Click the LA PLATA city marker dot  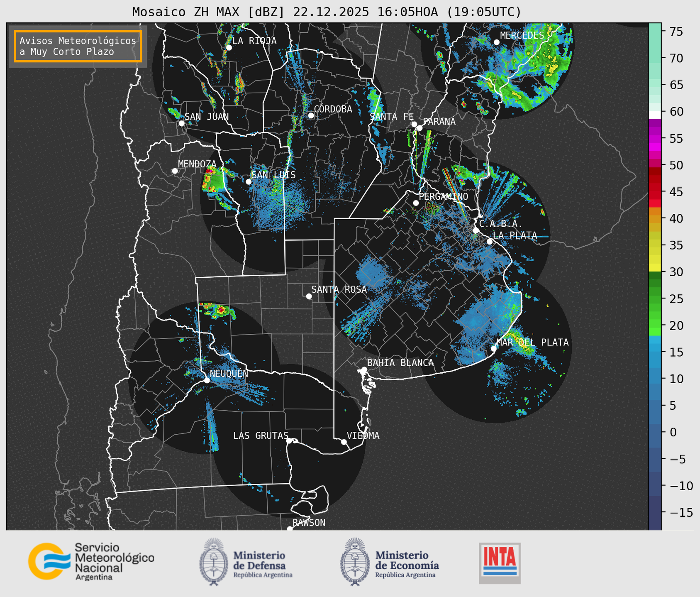[x=490, y=242]
